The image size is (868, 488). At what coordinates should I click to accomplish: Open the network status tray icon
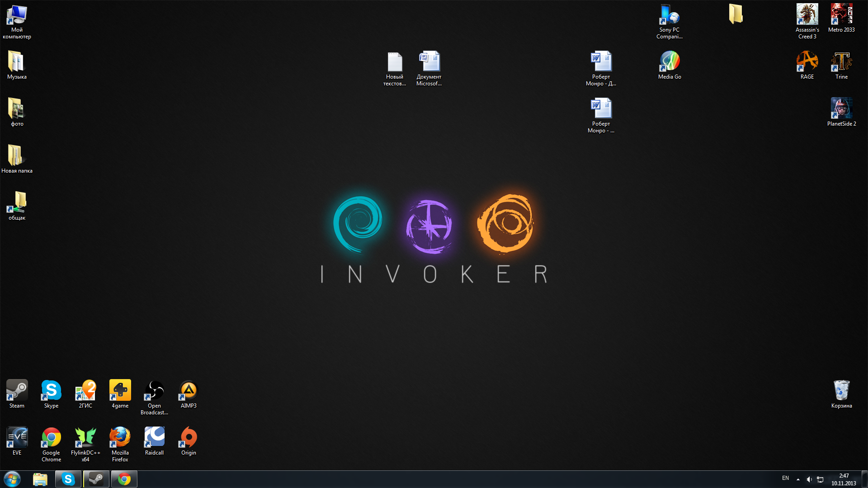pos(820,479)
